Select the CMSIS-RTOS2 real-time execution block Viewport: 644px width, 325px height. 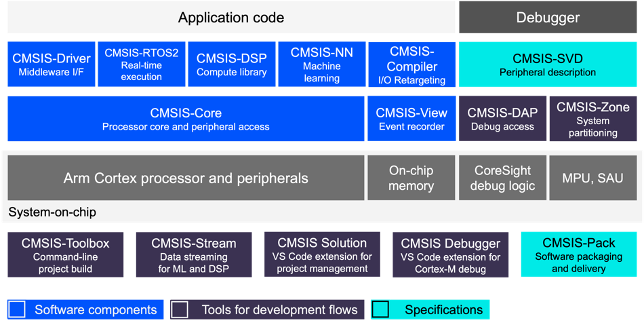(x=141, y=64)
